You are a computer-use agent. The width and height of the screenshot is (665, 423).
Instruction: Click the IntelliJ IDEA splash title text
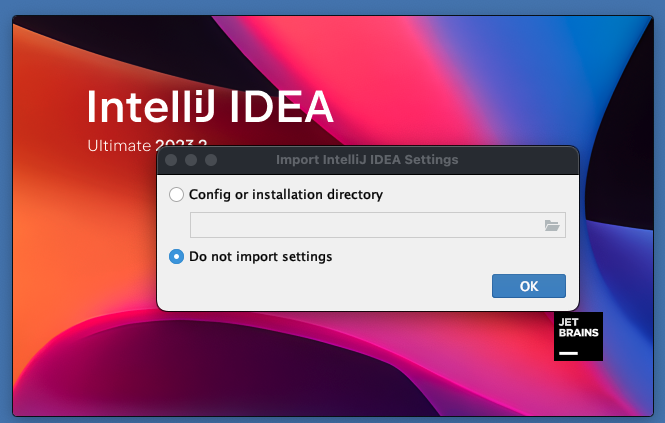coord(210,106)
